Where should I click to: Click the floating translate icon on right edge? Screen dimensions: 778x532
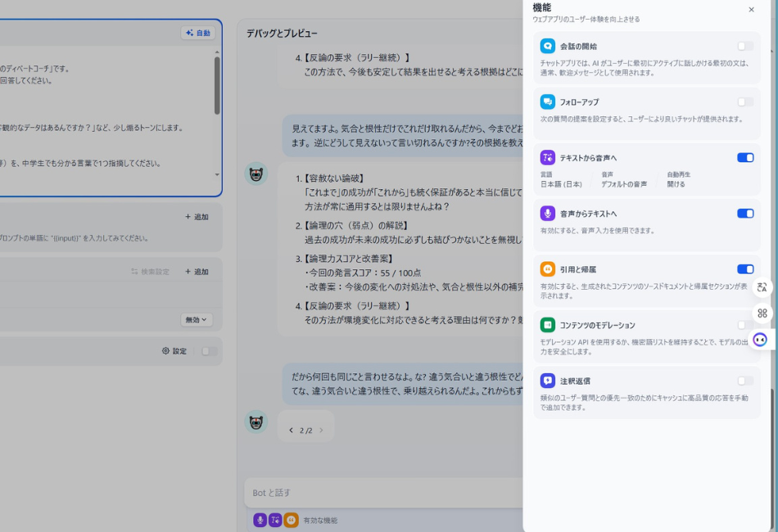pos(762,287)
